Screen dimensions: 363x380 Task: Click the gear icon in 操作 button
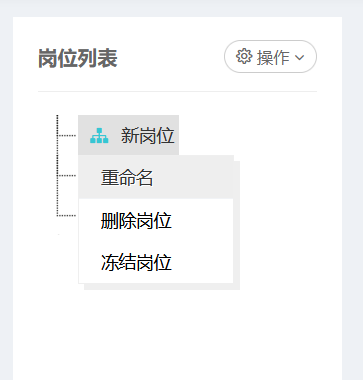click(x=244, y=56)
